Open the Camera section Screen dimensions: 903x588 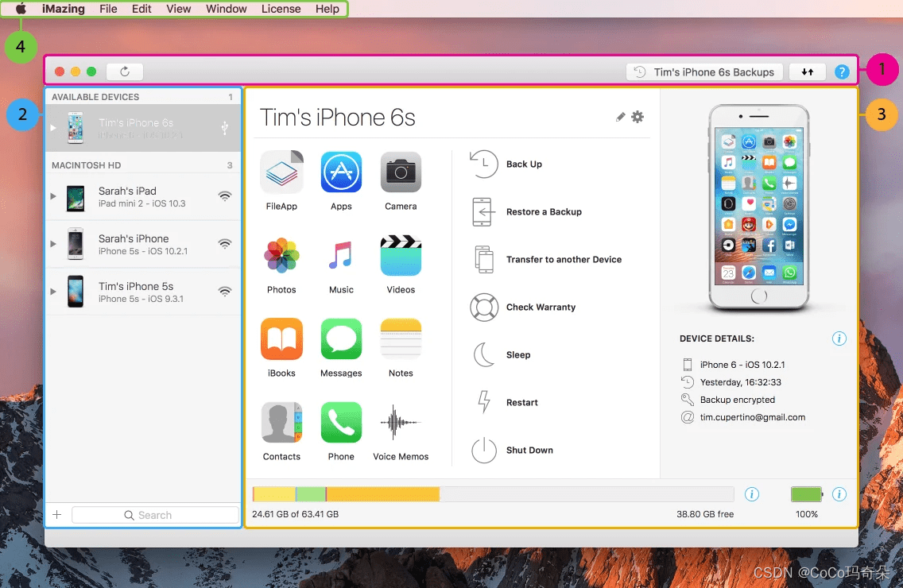pos(401,172)
